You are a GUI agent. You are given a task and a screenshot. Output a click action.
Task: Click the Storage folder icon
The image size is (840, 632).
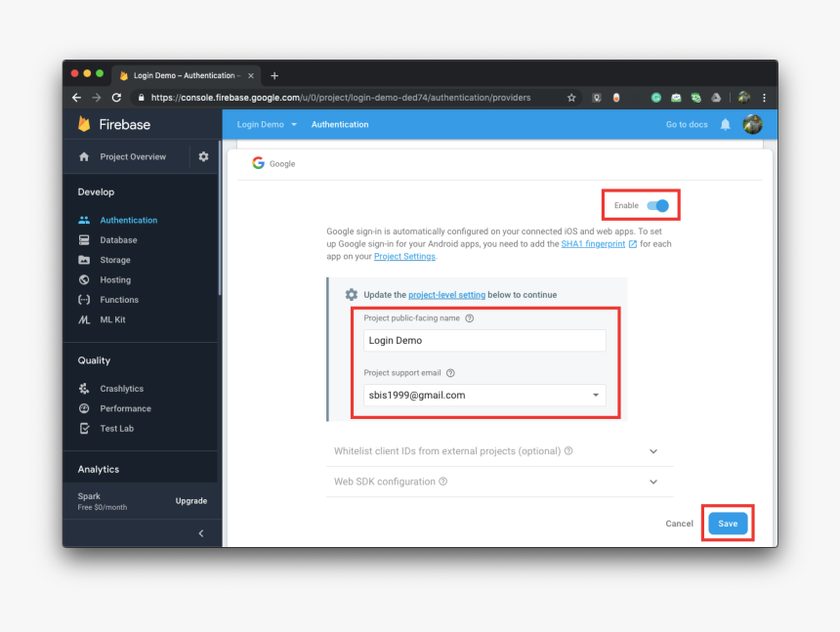(x=84, y=260)
